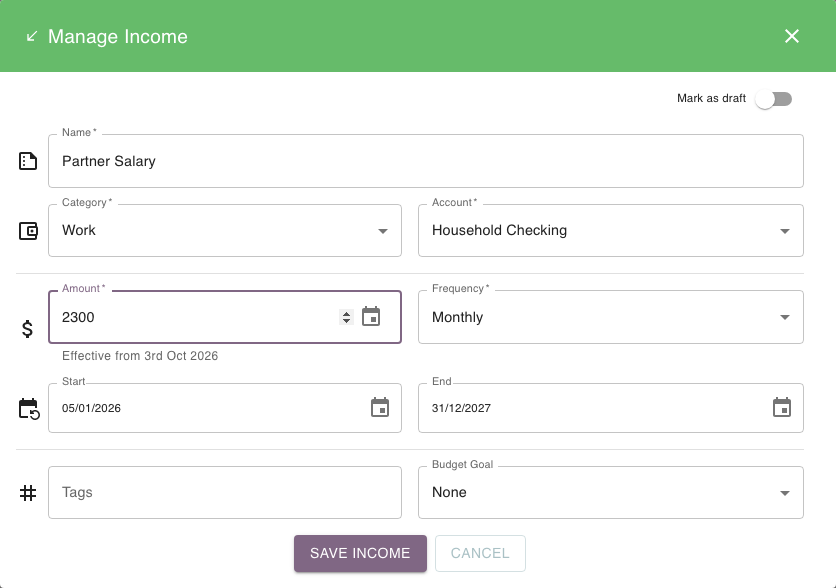The width and height of the screenshot is (836, 588).
Task: Open the Account dropdown showing Household Checking
Action: point(610,230)
